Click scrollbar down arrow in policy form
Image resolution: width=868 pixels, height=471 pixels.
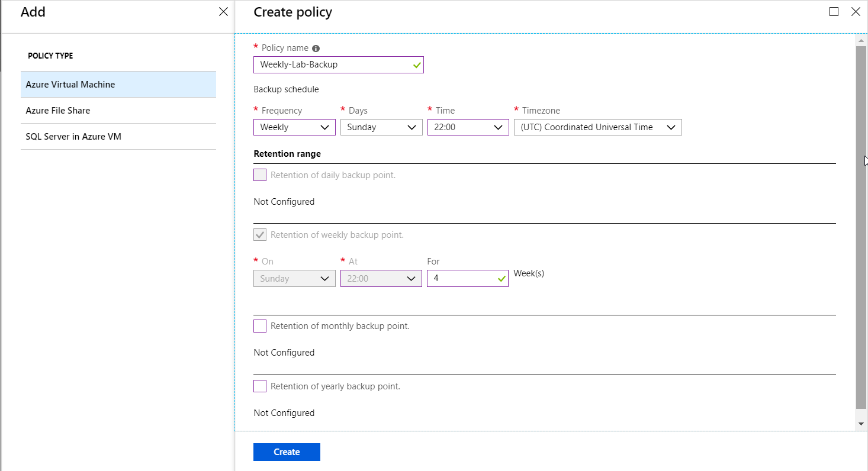coord(861,424)
